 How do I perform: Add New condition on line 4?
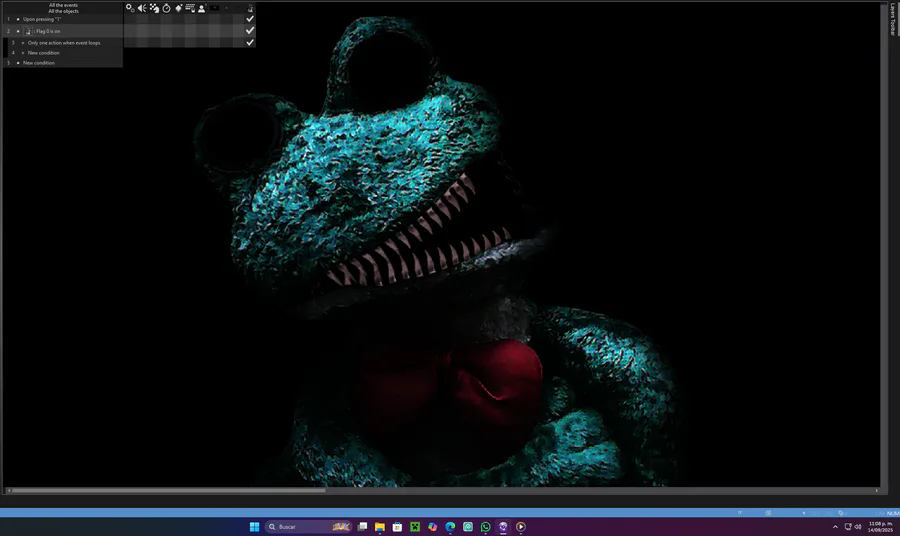point(43,53)
